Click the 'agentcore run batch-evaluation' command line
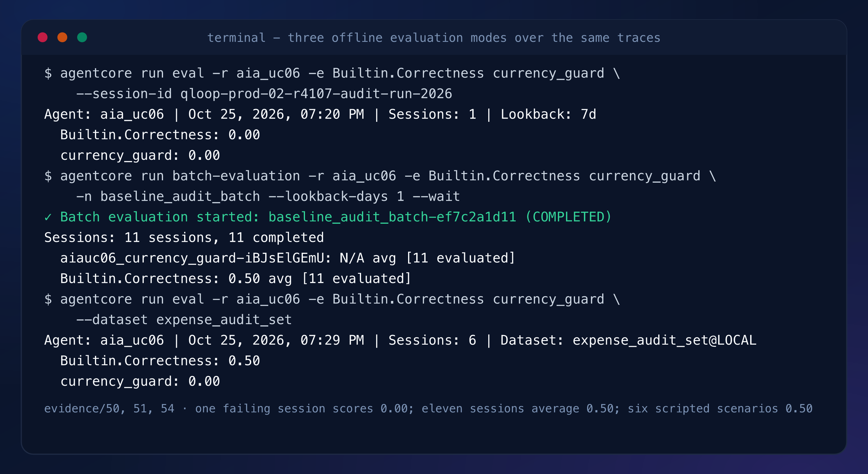Viewport: 868px width, 474px height. coord(380,176)
